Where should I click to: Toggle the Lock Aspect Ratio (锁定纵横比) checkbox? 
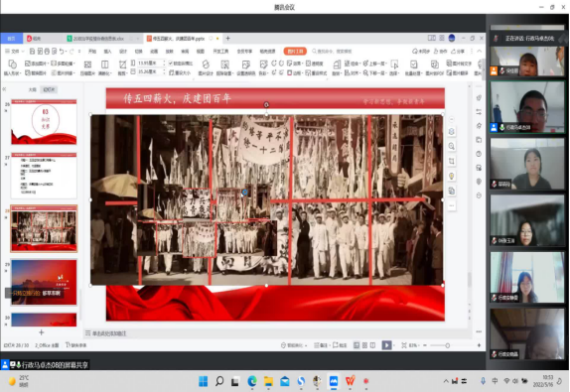(x=171, y=64)
